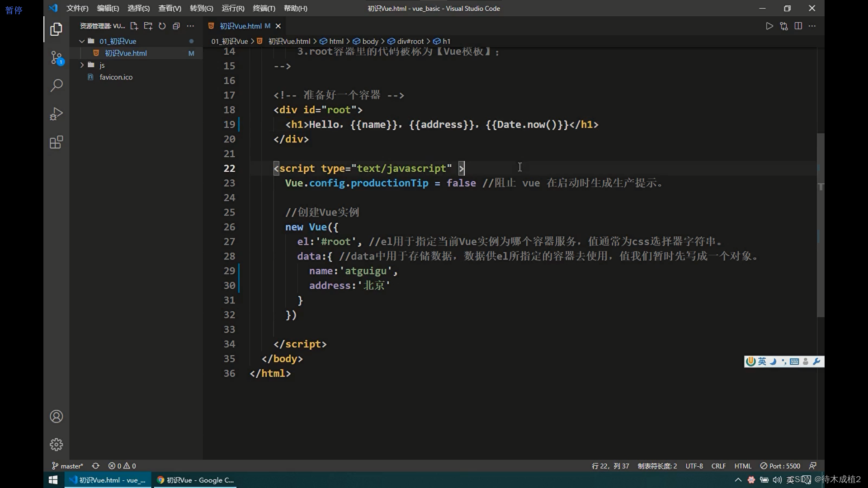Create a new file in explorer
Screen dimensions: 868x488
(134, 26)
